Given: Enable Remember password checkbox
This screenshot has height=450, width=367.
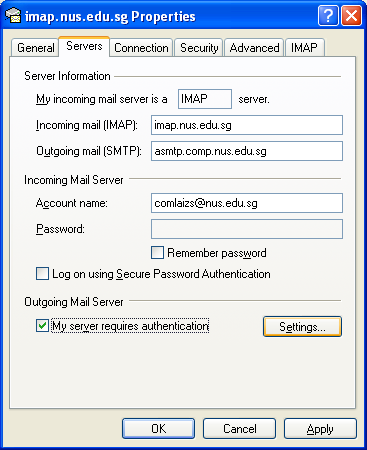Looking at the screenshot, I should coord(157,253).
